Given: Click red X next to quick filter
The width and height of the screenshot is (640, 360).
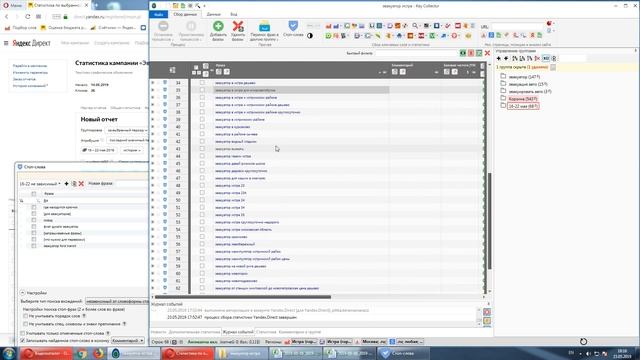Looking at the screenshot, I should click(487, 53).
